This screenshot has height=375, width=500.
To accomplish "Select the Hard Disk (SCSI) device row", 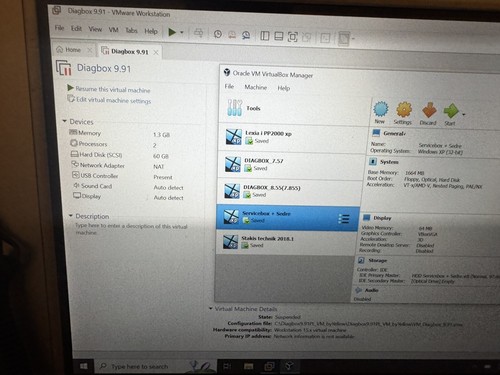I will pyautogui.click(x=120, y=155).
